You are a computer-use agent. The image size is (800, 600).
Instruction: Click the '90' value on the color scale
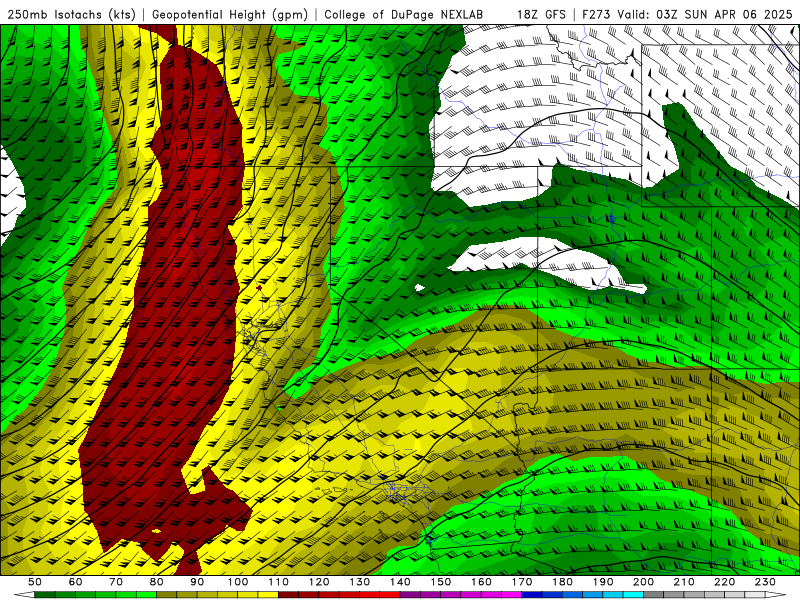point(197,582)
